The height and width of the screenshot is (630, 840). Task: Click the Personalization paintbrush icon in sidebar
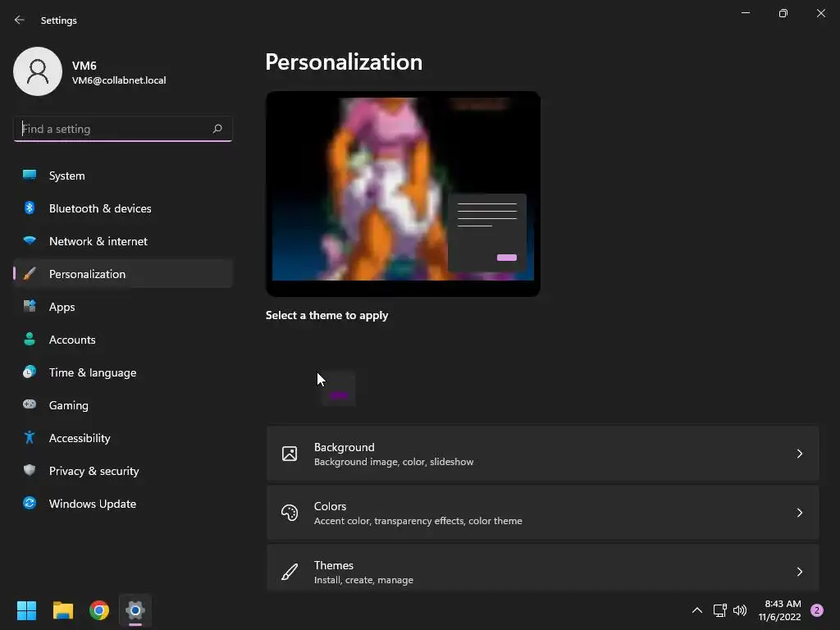[x=30, y=274]
